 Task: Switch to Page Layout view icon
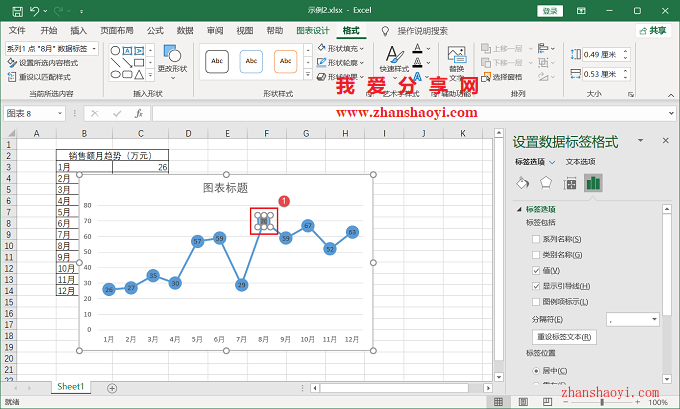click(523, 402)
